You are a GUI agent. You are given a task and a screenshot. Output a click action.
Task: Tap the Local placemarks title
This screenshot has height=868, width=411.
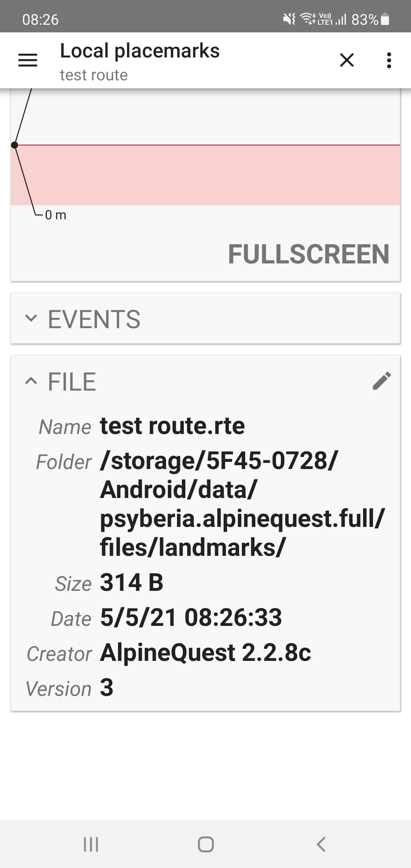140,51
